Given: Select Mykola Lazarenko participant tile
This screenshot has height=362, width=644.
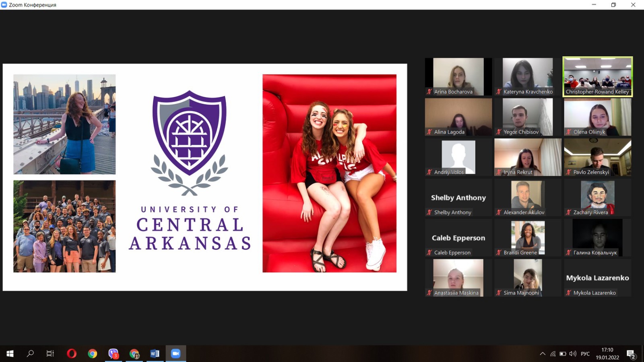Looking at the screenshot, I should [597, 278].
